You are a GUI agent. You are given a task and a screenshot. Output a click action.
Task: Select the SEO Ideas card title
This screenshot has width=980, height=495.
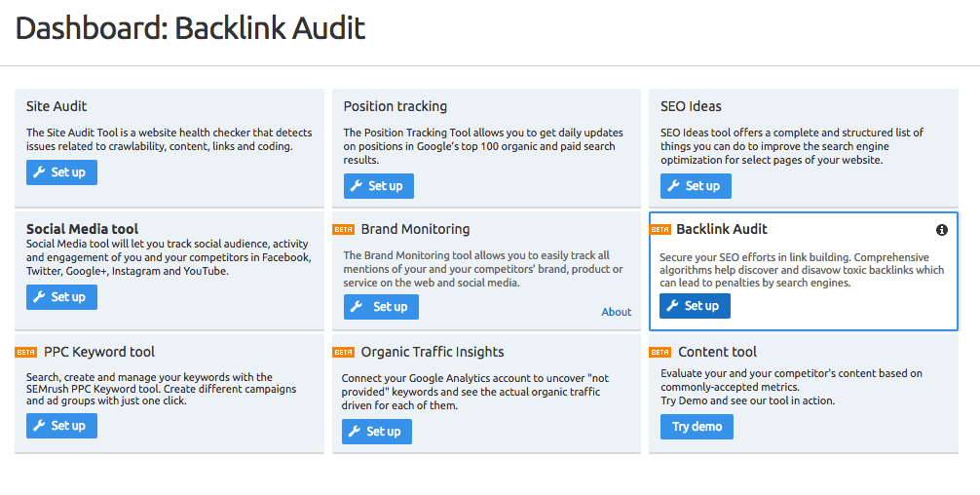pos(691,106)
